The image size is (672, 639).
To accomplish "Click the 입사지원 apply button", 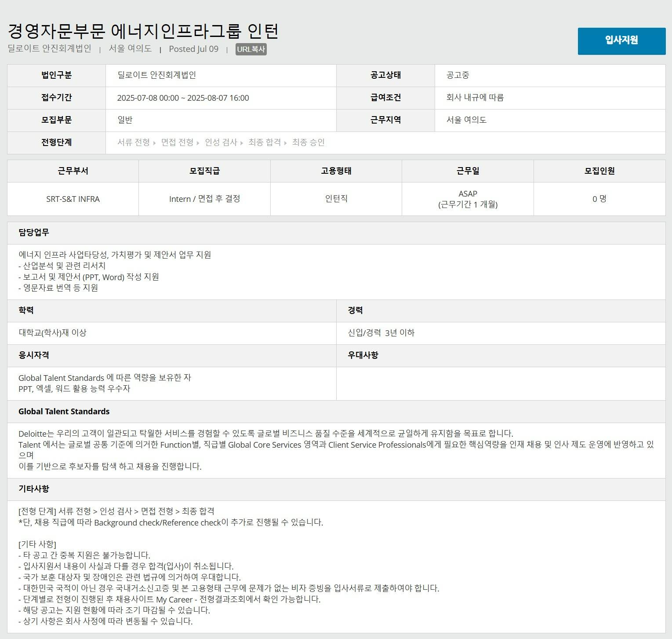I will point(621,41).
